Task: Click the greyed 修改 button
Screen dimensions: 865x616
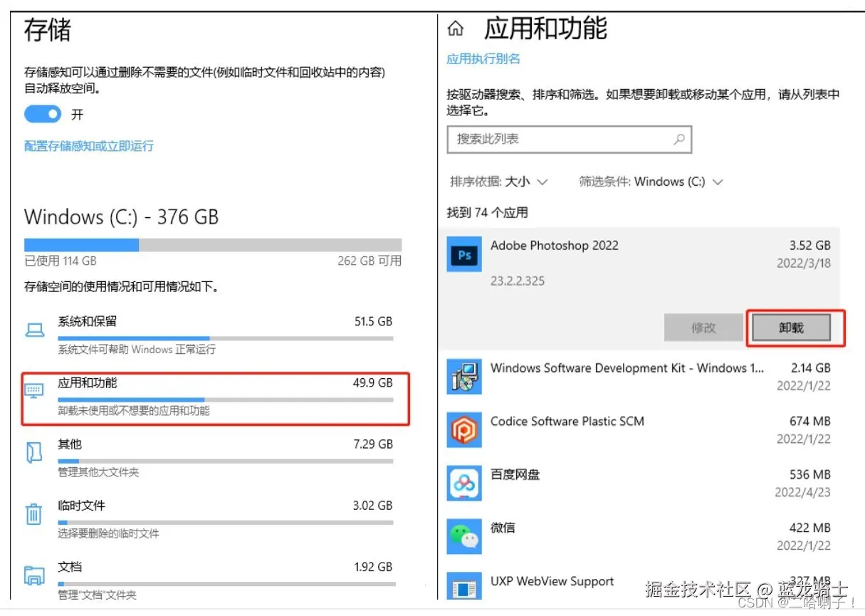Action: pos(703,328)
